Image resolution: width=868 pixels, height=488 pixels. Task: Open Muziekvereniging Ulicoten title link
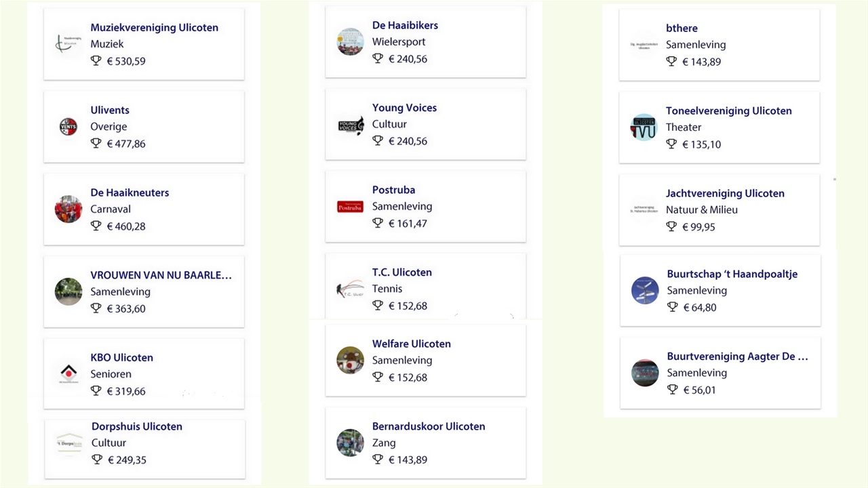point(155,28)
